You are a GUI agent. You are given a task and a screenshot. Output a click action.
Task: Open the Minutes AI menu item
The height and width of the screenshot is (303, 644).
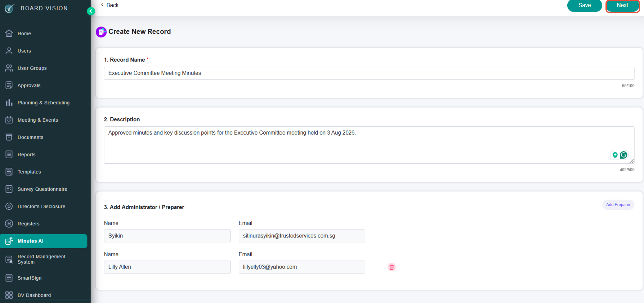(x=44, y=241)
